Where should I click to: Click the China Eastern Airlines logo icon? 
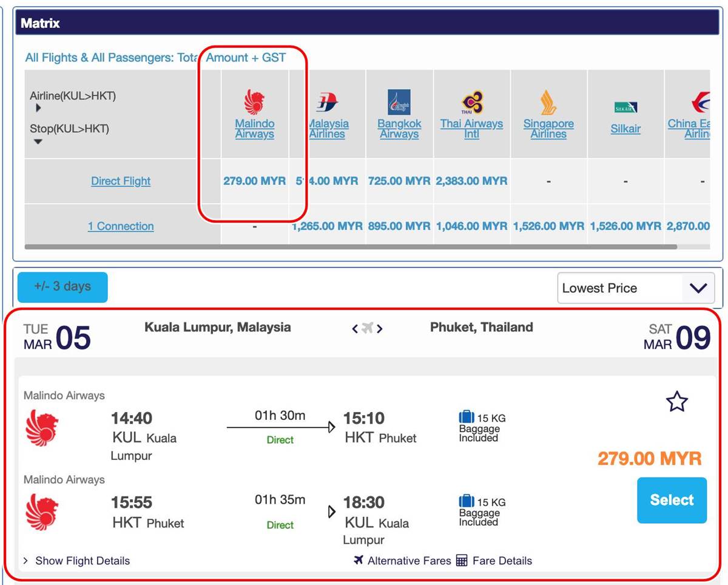click(x=700, y=102)
